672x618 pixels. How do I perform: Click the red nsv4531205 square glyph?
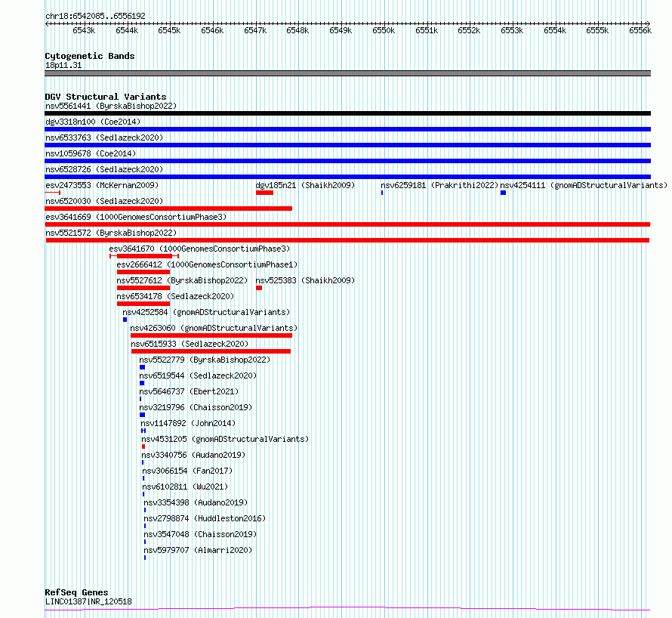point(143,447)
